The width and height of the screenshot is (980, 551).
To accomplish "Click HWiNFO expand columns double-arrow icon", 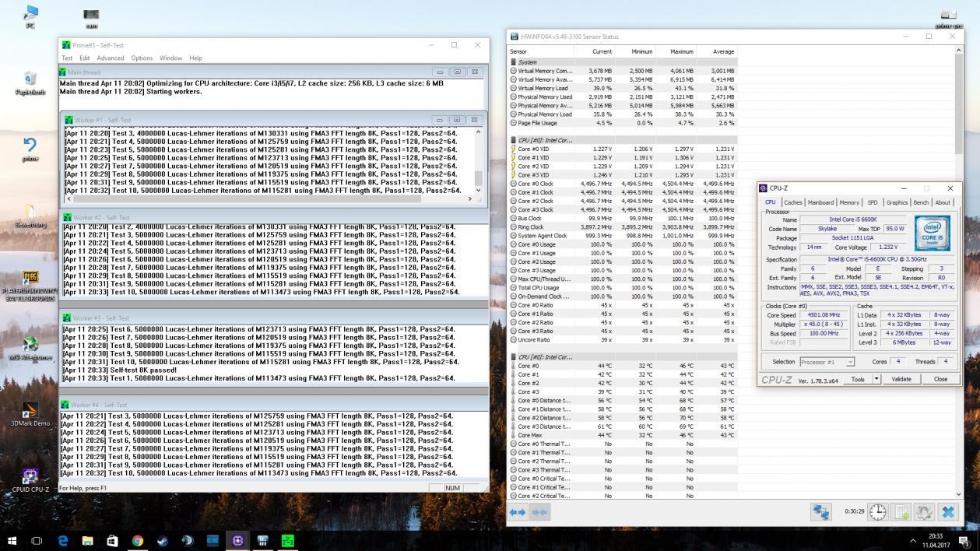I will 518,512.
